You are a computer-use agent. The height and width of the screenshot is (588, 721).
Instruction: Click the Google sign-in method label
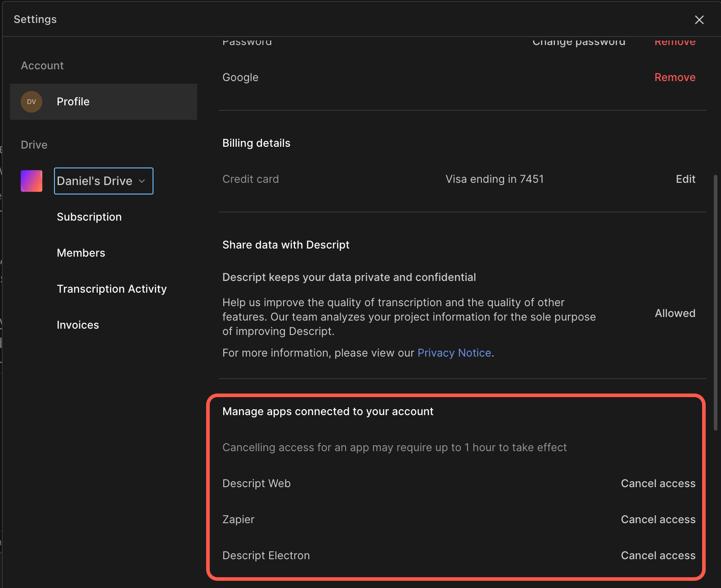pos(240,77)
